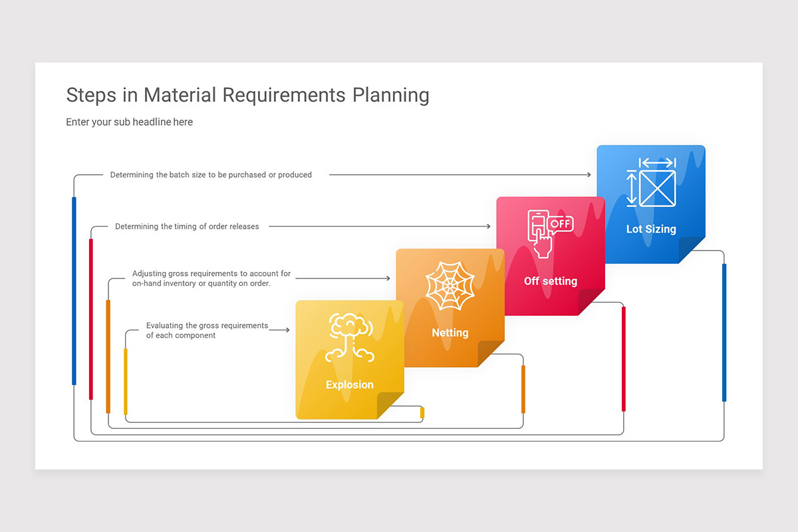Select the Lot Sizing label
Viewport: 798px width, 532px height.
click(650, 229)
